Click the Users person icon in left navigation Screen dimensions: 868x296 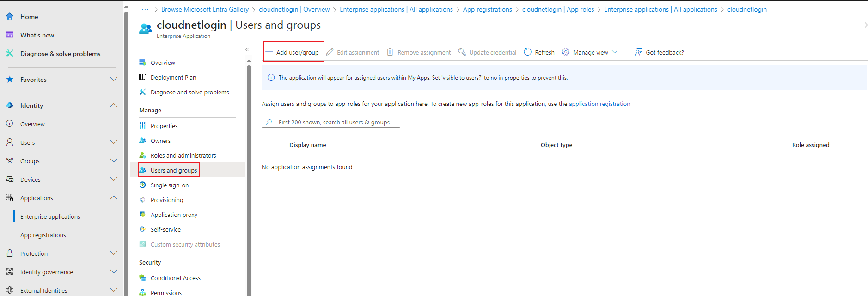pyautogui.click(x=10, y=142)
